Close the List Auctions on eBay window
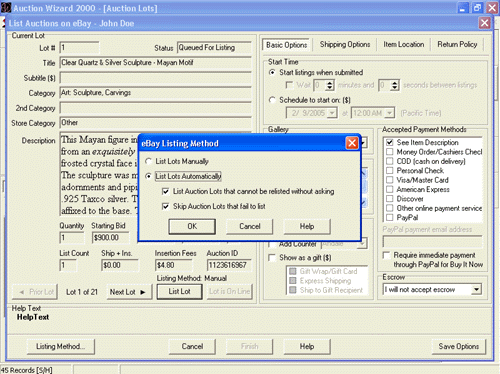Image resolution: width=500 pixels, height=374 pixels. coord(484,23)
